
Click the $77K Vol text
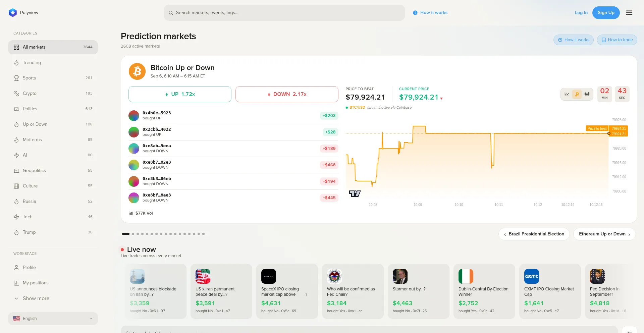click(x=144, y=213)
